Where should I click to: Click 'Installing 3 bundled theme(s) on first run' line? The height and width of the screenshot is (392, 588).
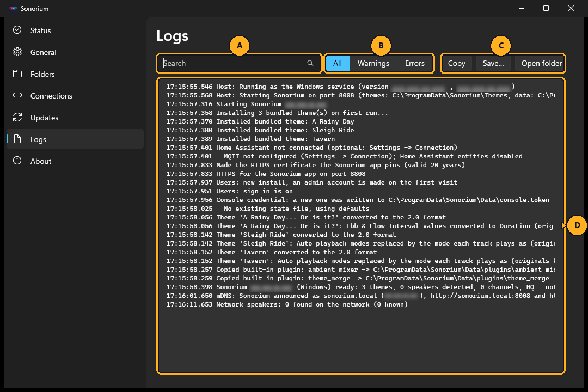pyautogui.click(x=277, y=113)
